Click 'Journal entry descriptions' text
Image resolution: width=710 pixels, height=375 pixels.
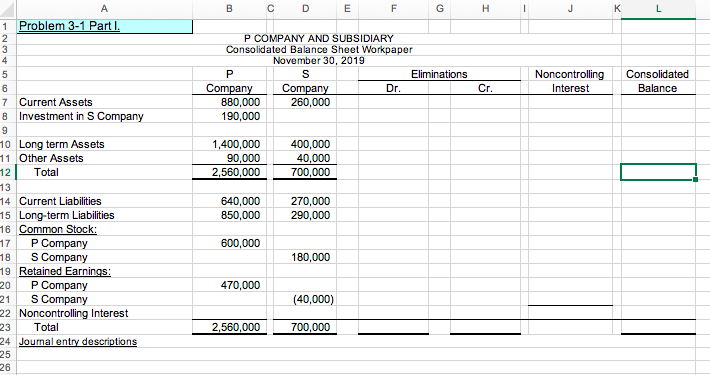click(78, 341)
